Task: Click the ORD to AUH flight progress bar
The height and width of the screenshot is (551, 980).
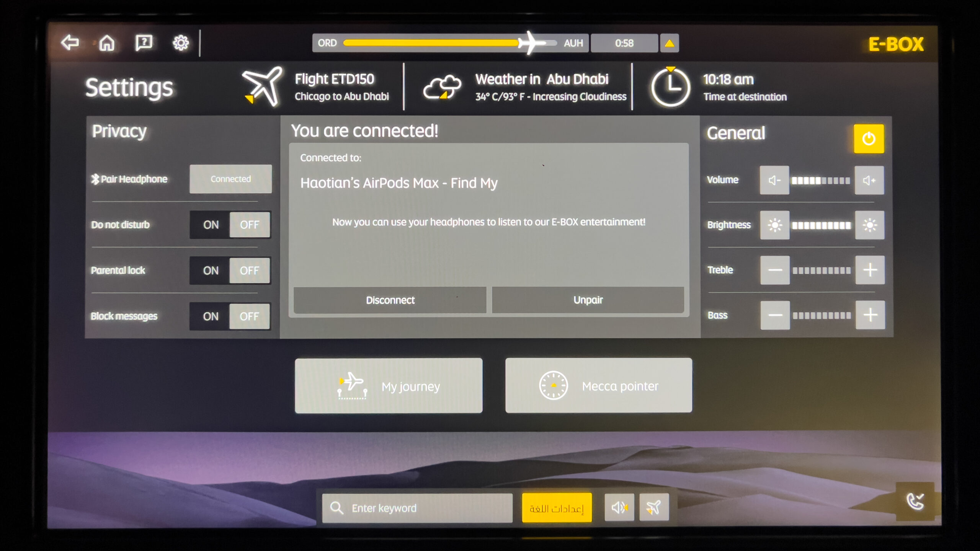Action: click(450, 43)
